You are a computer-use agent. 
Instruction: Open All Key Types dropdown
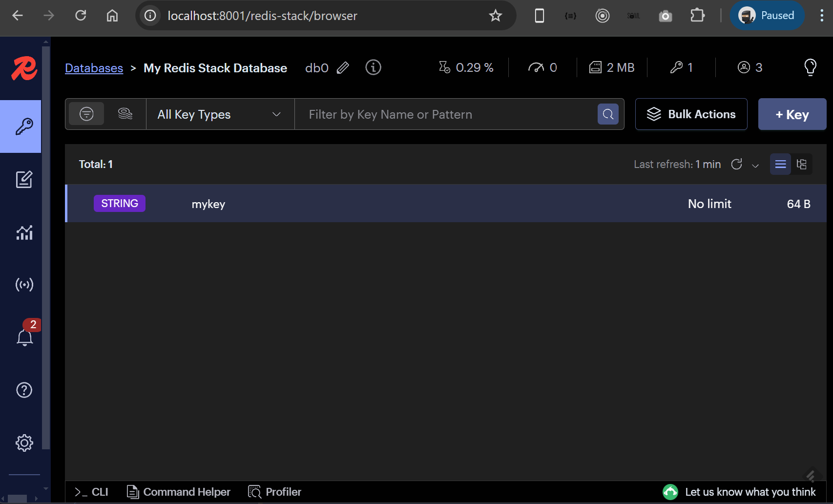pos(220,114)
